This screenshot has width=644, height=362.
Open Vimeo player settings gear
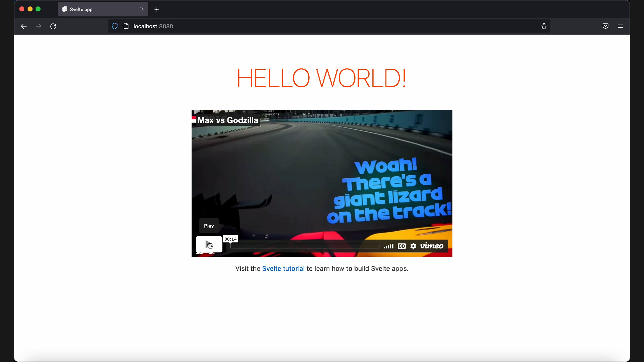point(413,246)
